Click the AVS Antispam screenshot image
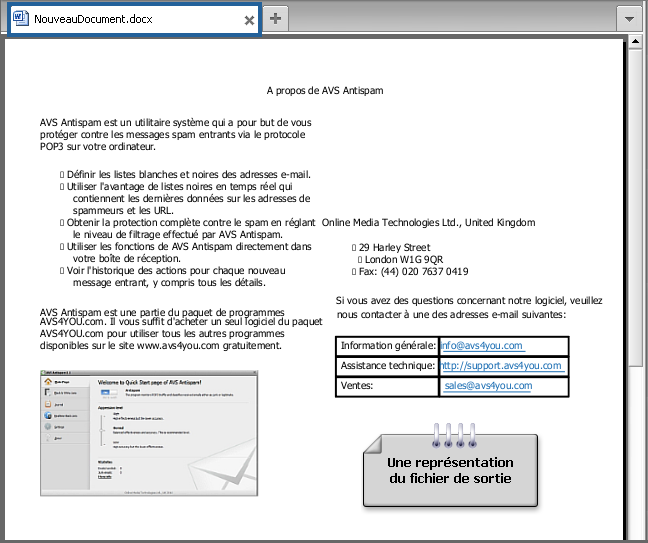648x543 pixels. point(149,433)
